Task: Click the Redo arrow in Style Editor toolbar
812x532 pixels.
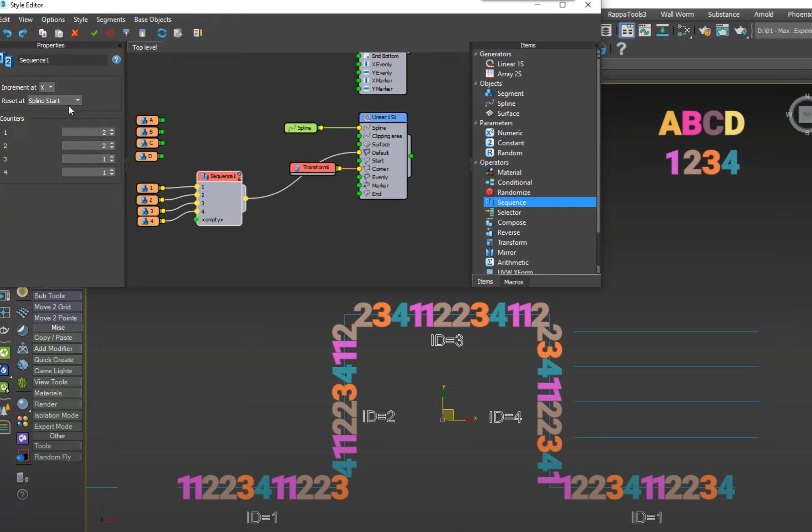Action: pyautogui.click(x=23, y=33)
